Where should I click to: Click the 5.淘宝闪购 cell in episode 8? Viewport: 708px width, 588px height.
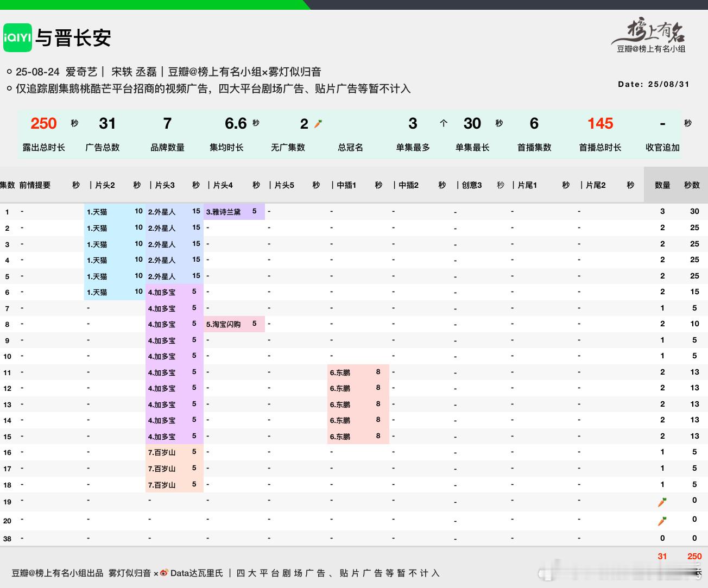[x=234, y=324]
